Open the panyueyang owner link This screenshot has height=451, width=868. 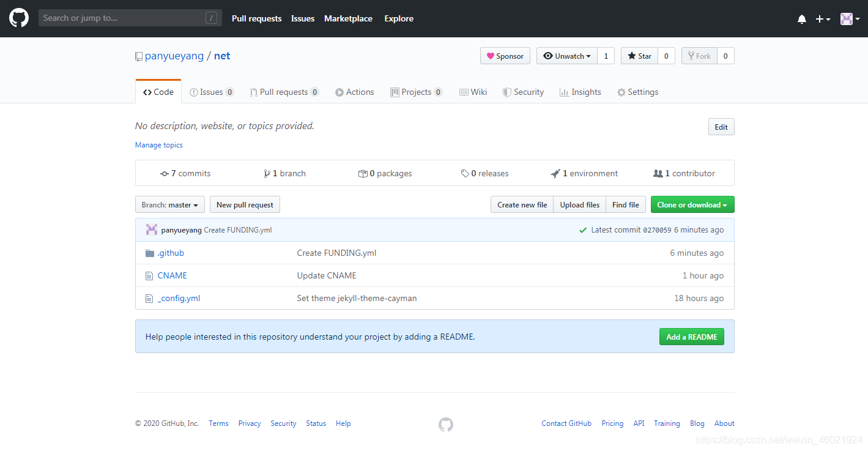(174, 56)
